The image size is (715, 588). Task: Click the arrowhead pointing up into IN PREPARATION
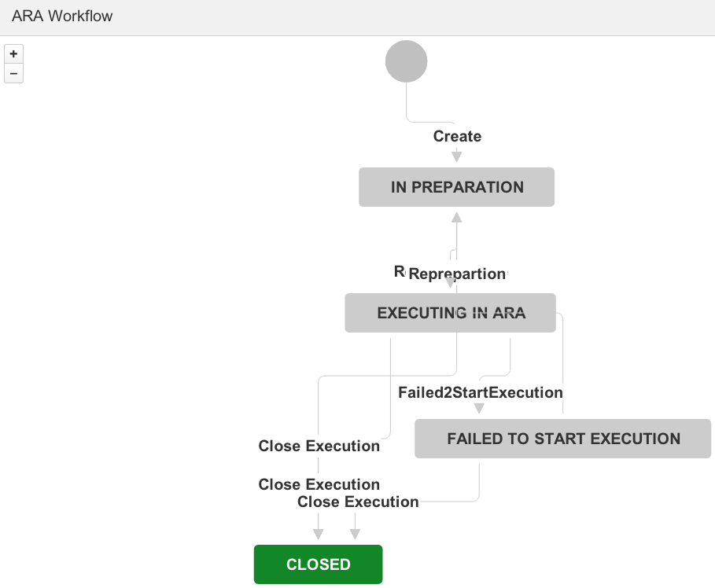[456, 218]
